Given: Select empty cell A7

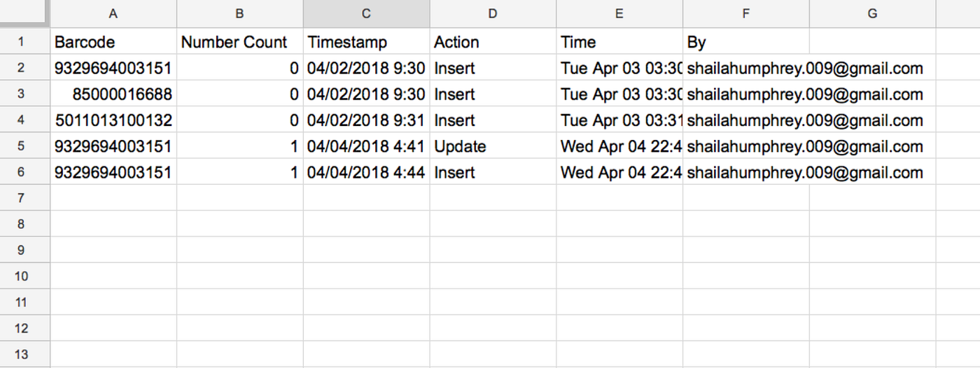Looking at the screenshot, I should pyautogui.click(x=113, y=198).
